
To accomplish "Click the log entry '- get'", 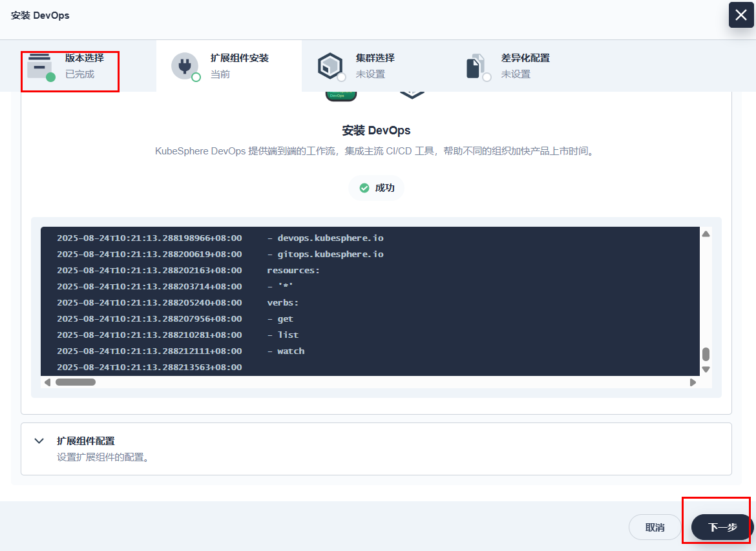I will (x=280, y=319).
